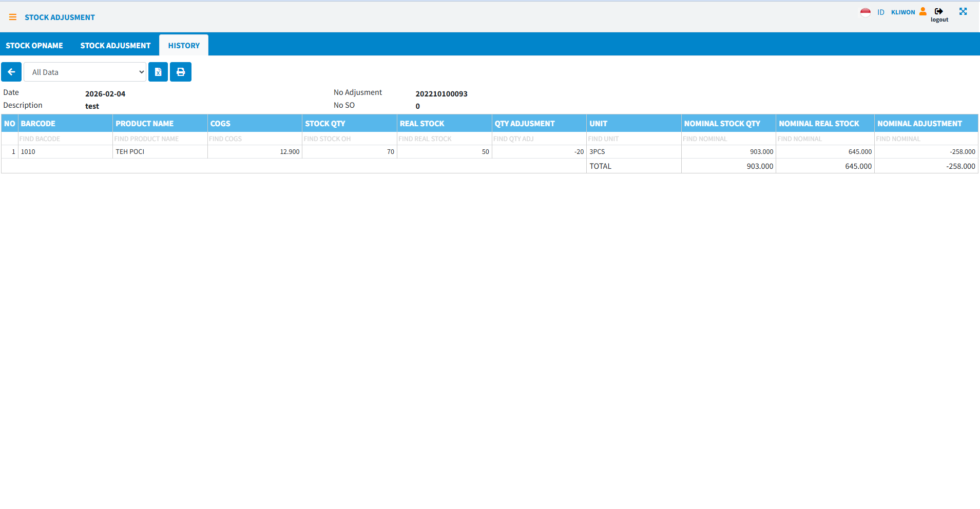Click the FIND UNIT filter field
Viewport: 980px width, 509px height.
click(x=634, y=139)
